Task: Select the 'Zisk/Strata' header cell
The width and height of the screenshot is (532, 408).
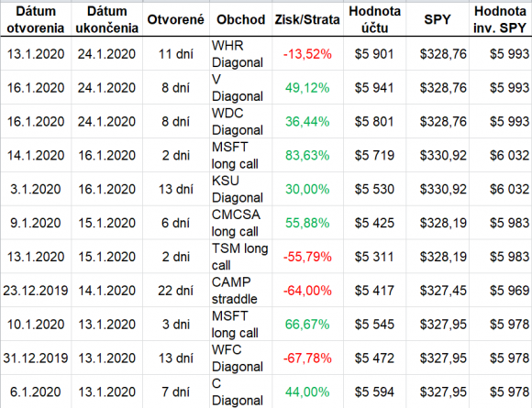Action: pos(307,19)
